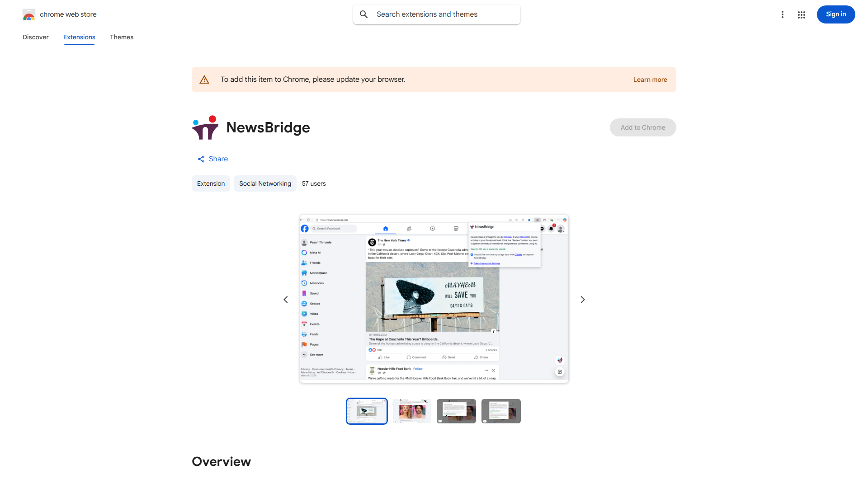The image size is (868, 488).
Task: Show next screenshot with right arrow
Action: point(582,300)
